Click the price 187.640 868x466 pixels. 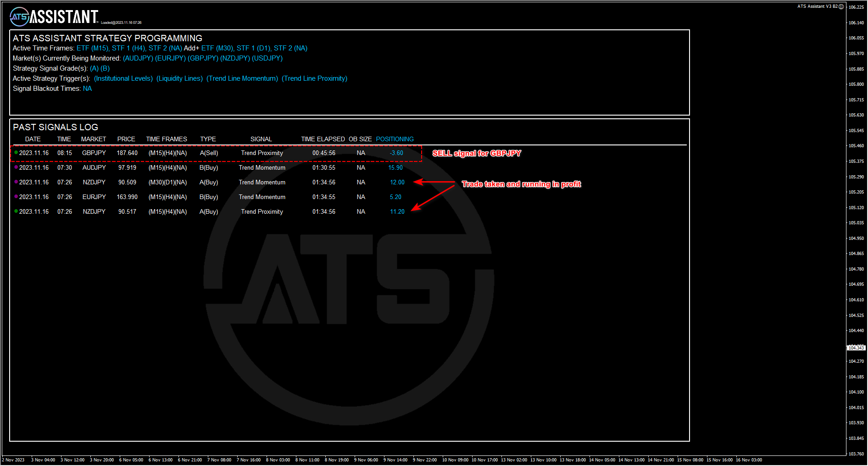coord(127,153)
